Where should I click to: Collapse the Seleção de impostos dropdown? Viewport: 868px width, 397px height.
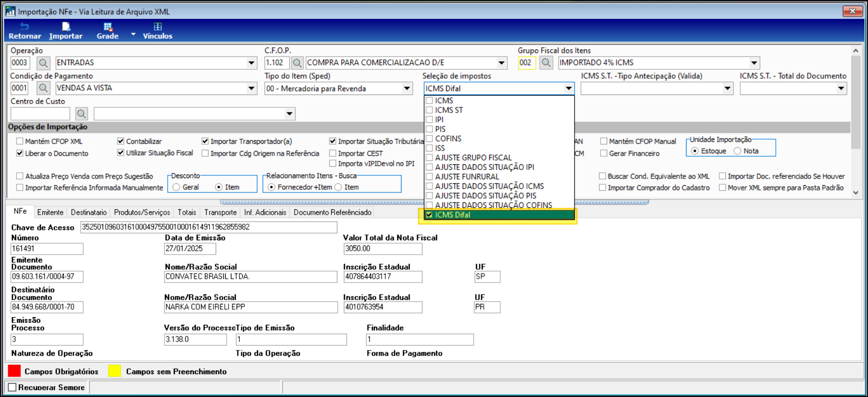pos(569,88)
